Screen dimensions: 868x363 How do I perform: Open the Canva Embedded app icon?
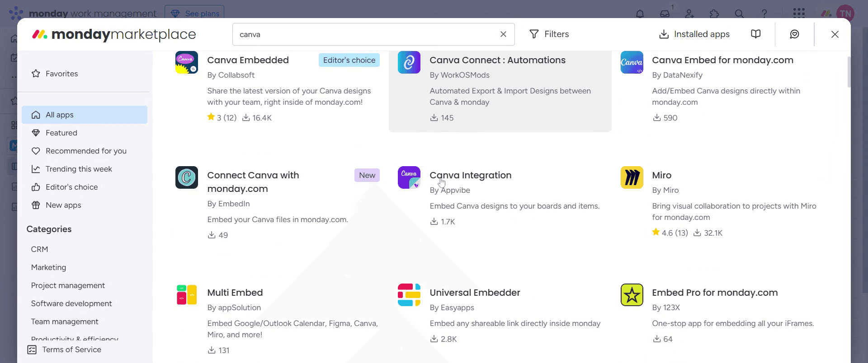point(187,62)
